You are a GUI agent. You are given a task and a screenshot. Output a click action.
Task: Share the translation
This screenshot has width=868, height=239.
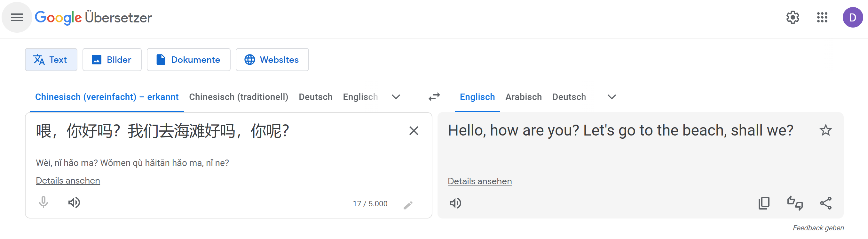pos(826,203)
